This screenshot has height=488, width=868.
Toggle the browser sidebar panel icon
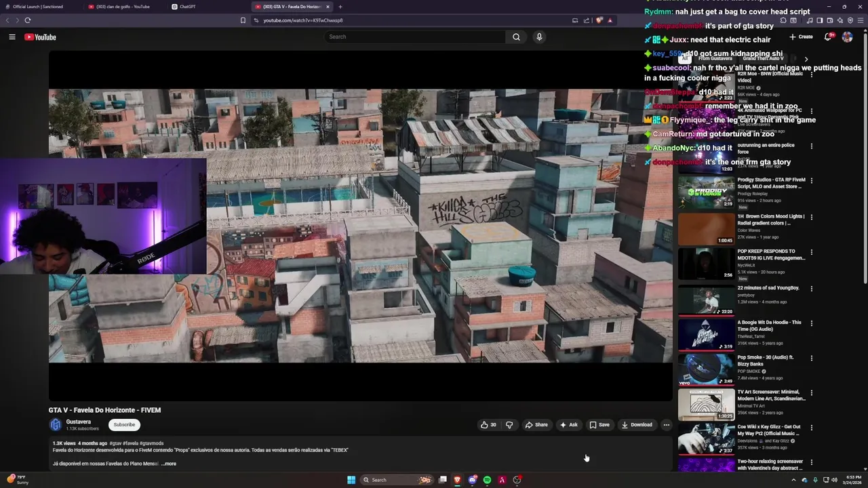(819, 20)
